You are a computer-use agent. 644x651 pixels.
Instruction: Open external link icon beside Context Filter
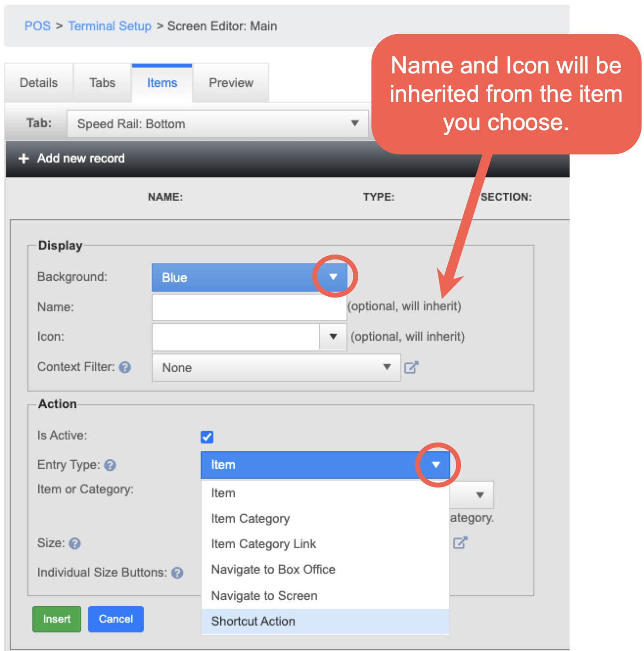click(x=411, y=368)
